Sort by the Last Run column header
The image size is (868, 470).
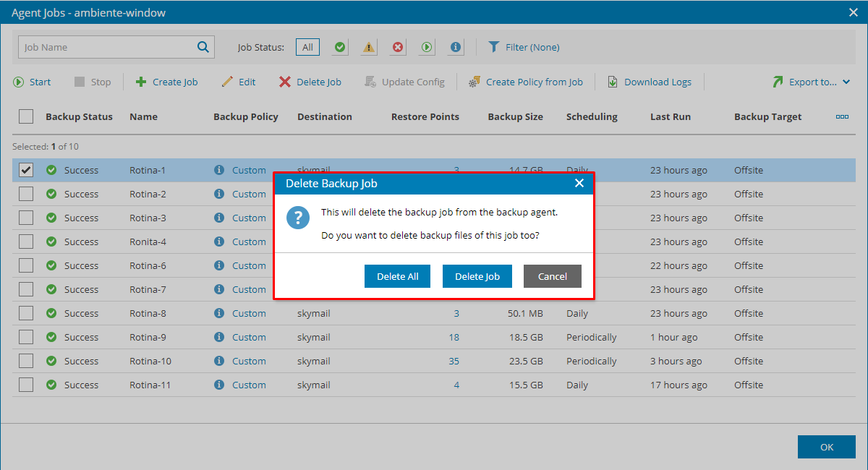point(671,116)
